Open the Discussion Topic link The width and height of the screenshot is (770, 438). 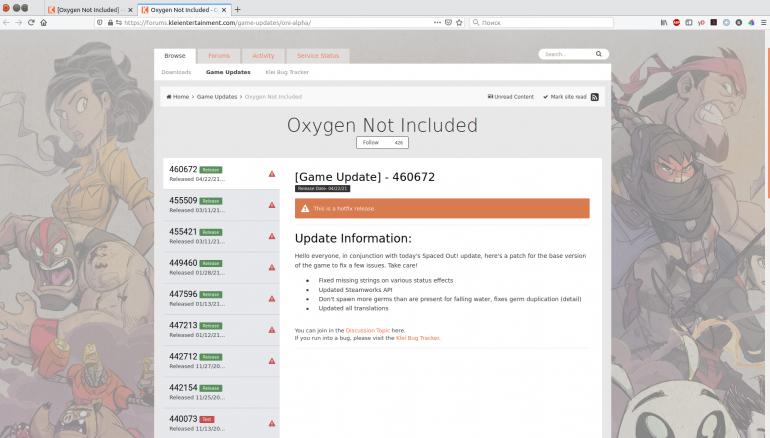click(368, 330)
